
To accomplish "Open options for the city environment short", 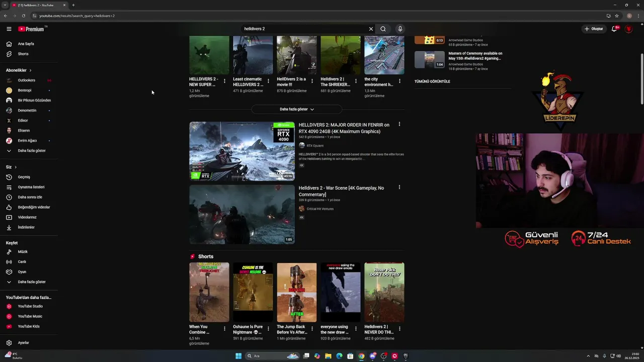I will 399,81.
